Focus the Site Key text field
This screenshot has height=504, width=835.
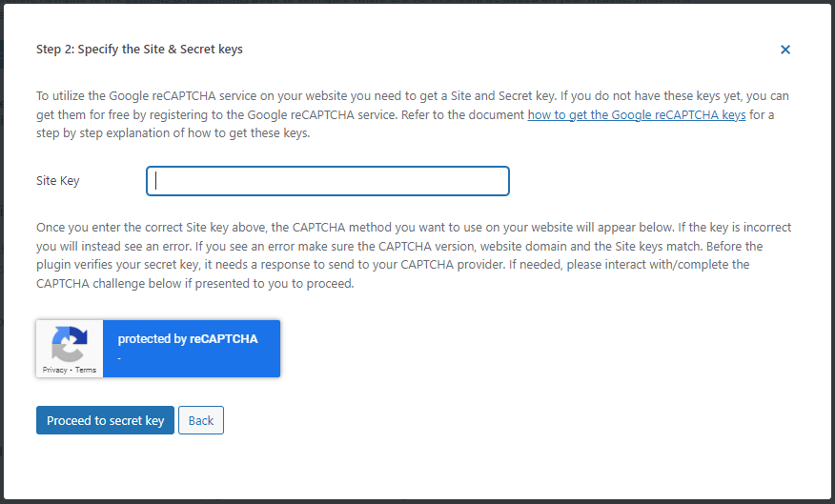point(328,181)
